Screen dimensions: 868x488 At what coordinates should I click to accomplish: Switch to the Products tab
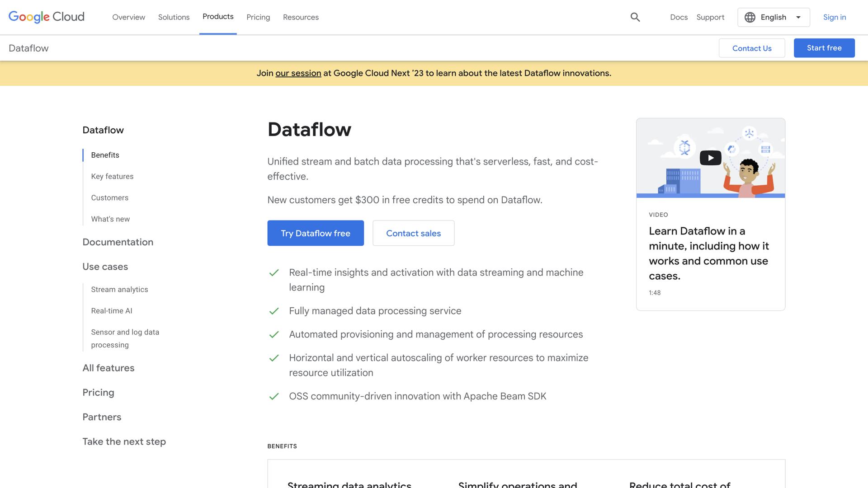tap(218, 17)
